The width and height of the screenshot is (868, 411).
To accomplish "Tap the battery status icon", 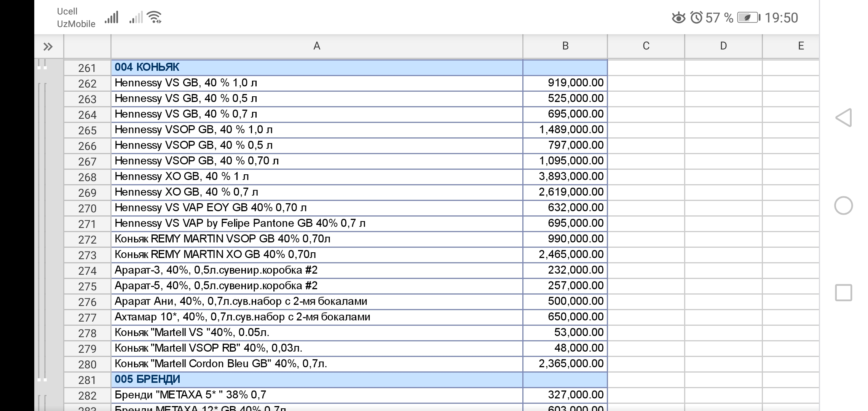I will [x=748, y=18].
